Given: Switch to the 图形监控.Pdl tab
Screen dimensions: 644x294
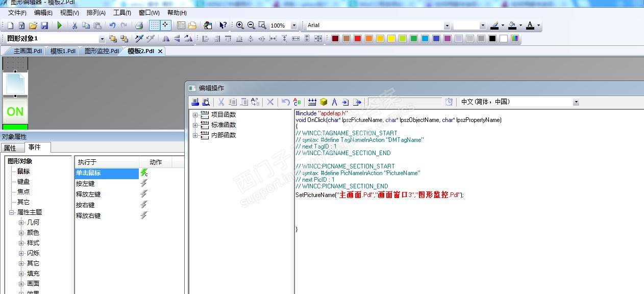Looking at the screenshot, I should (101, 51).
